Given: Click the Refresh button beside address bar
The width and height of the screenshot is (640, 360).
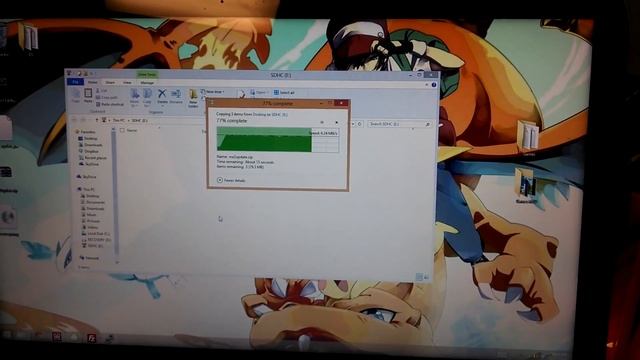Looking at the screenshot, I should coord(360,124).
